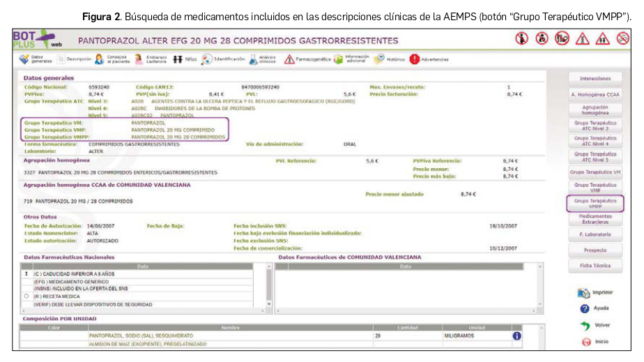This screenshot has height=362, width=644.
Task: Open Farmacogenética triangle icon
Action: point(289,59)
